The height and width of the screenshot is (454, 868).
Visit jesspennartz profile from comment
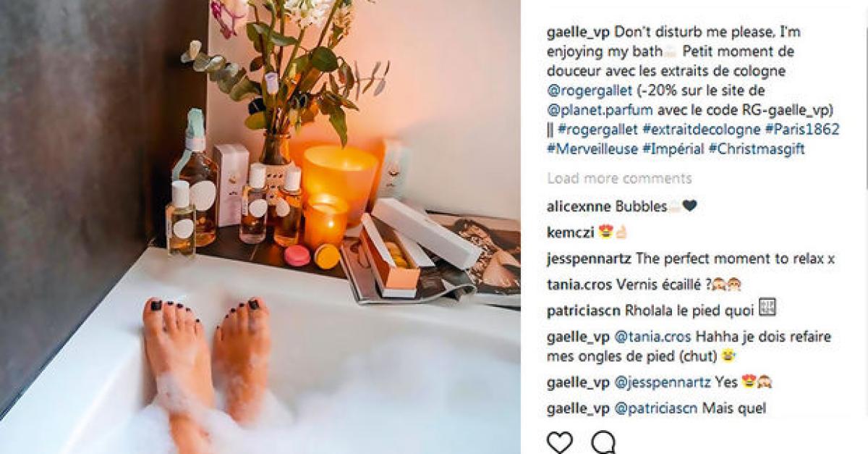coord(590,258)
